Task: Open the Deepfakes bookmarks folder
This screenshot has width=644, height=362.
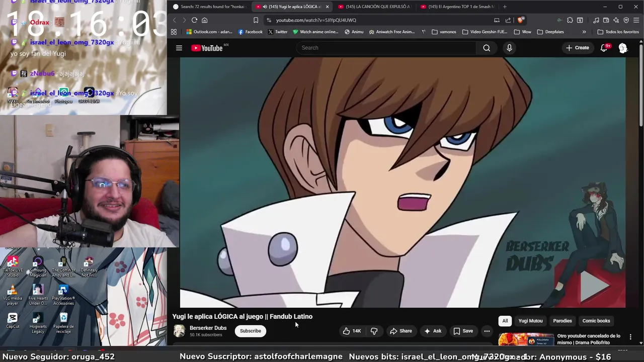Action: (550, 32)
